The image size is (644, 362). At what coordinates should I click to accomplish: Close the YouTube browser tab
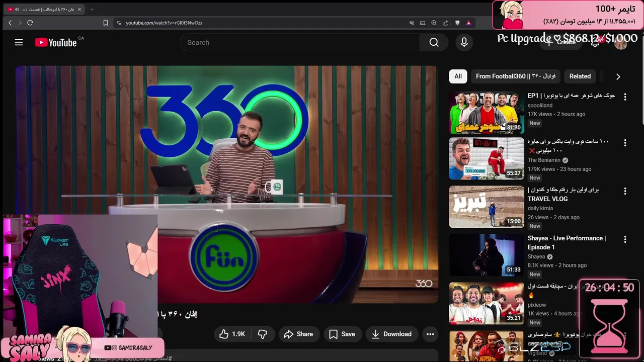[79, 9]
